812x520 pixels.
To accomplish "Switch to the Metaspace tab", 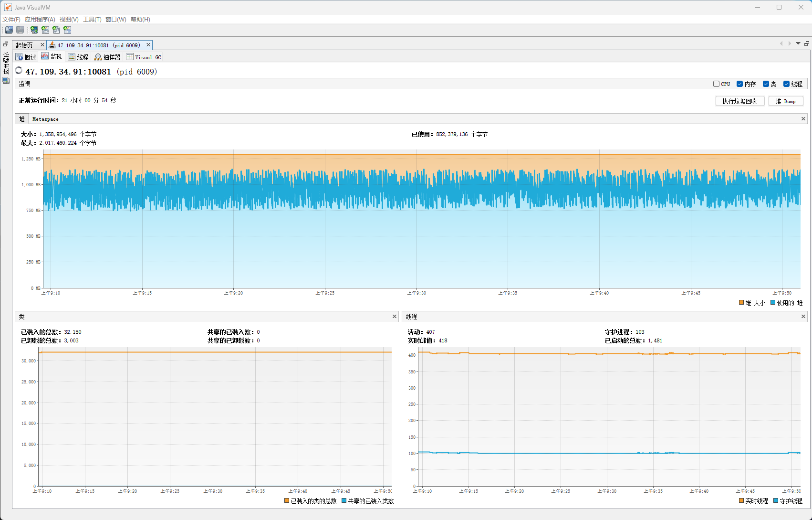I will (x=45, y=119).
